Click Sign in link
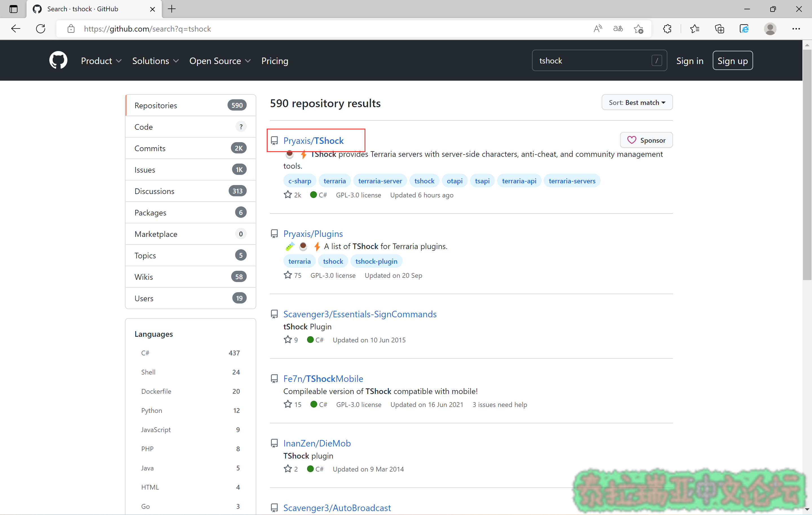 point(690,61)
